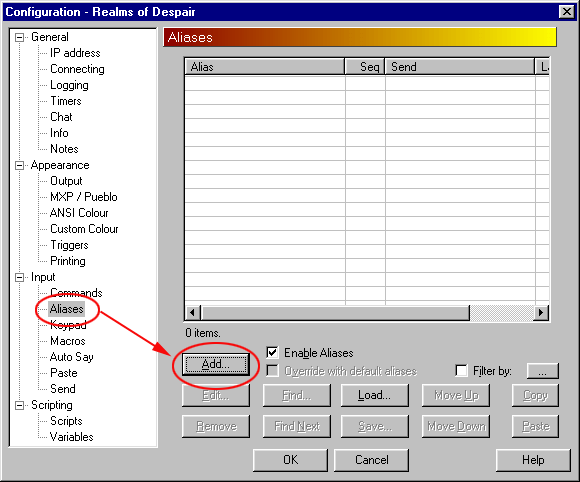Click the Save... button
The image size is (580, 482).
coord(375,426)
